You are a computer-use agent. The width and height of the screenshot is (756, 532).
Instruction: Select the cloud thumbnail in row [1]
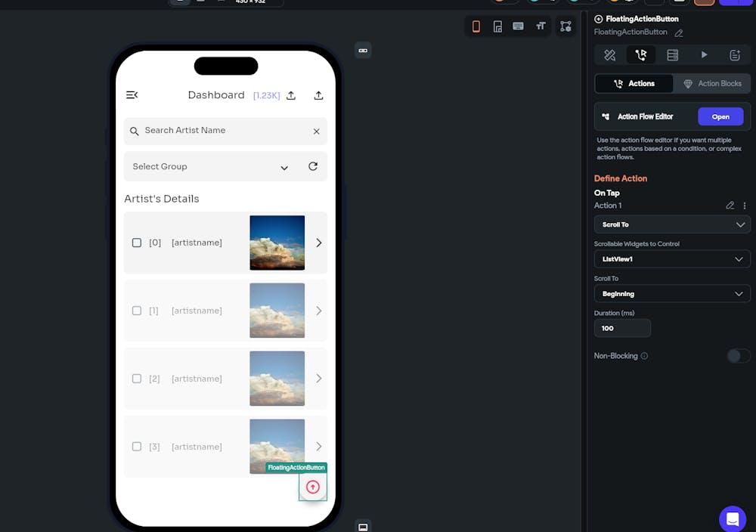(x=277, y=311)
